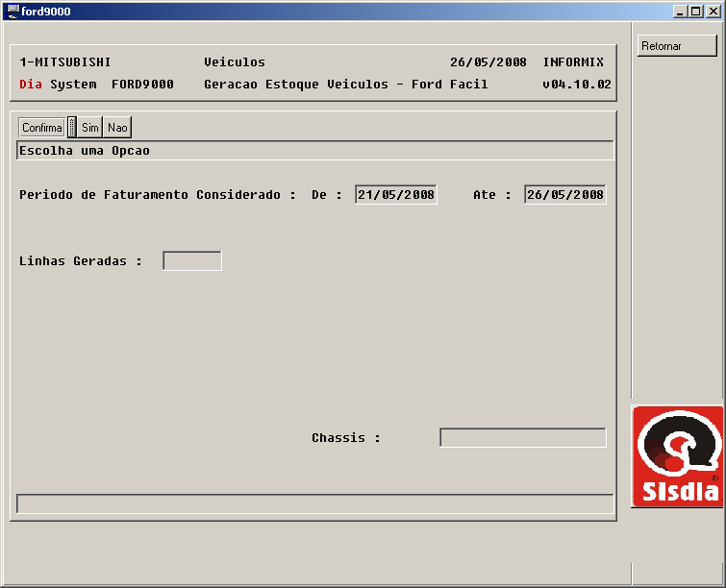Click the '1-MITSUBISHI' header text

[x=64, y=62]
